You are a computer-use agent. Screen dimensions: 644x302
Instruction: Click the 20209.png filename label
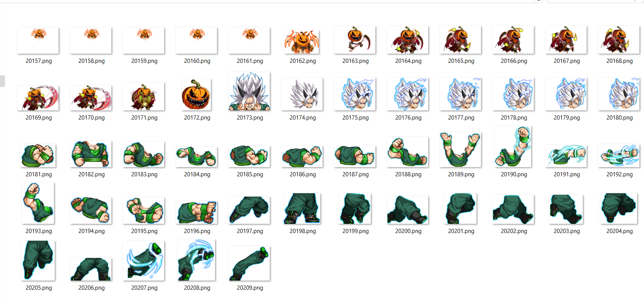pos(249,288)
